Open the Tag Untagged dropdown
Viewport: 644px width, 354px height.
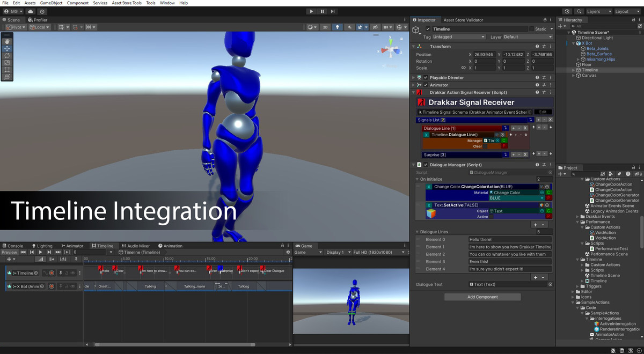[x=459, y=37]
